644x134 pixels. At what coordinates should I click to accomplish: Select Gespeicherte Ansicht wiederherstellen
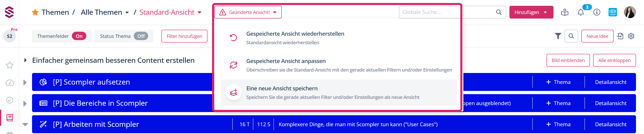point(295,38)
